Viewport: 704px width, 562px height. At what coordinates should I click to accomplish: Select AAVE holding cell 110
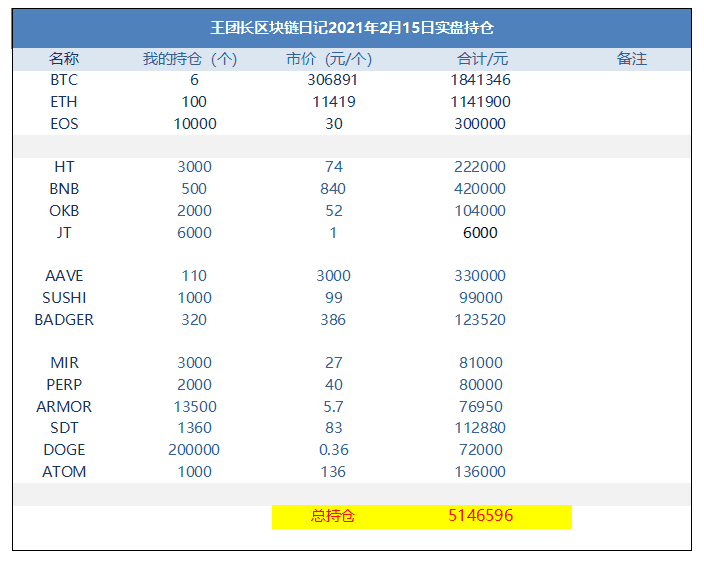[194, 276]
